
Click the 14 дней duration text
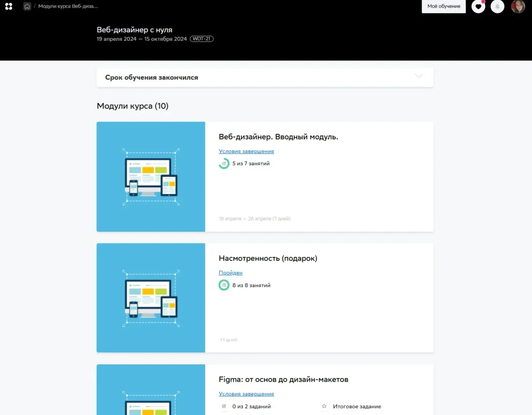(x=229, y=340)
